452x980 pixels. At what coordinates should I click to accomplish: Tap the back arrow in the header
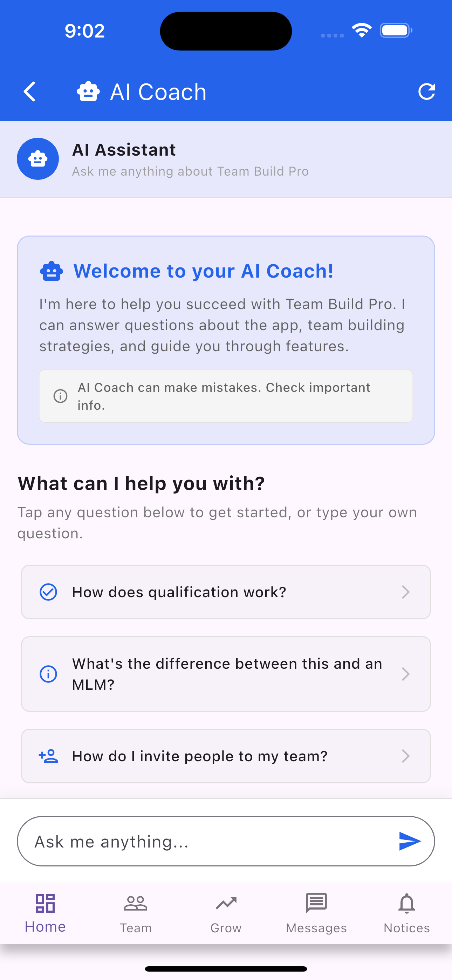pyautogui.click(x=30, y=91)
